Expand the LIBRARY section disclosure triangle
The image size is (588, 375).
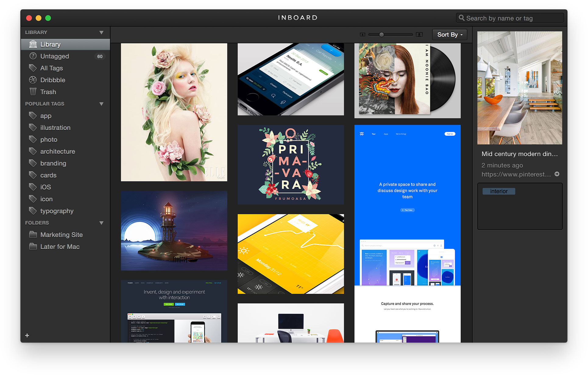(x=101, y=32)
